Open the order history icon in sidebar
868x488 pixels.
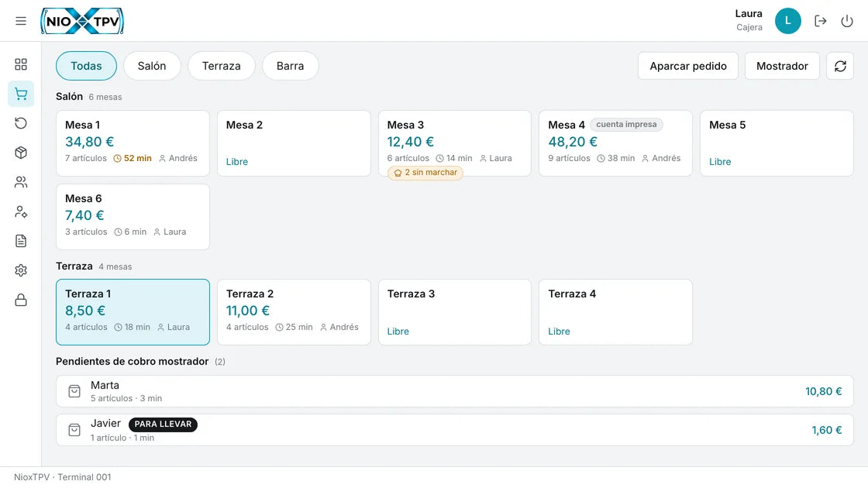click(20, 123)
